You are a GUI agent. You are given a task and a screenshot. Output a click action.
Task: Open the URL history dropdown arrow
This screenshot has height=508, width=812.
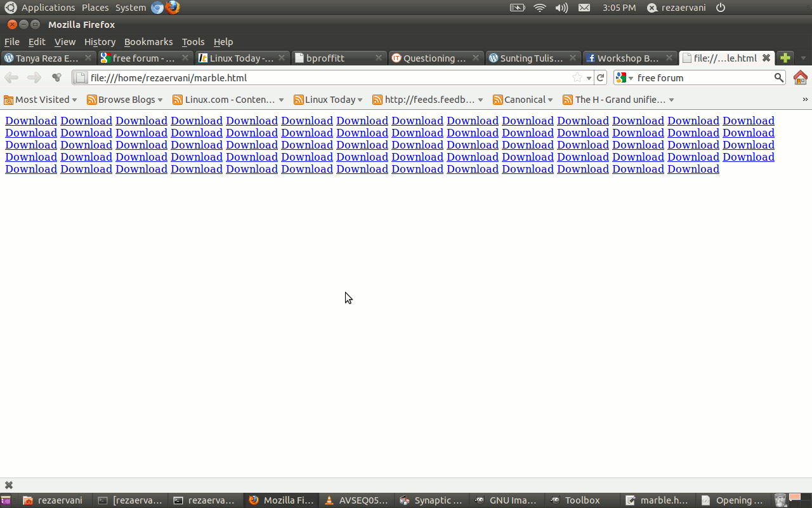point(589,78)
